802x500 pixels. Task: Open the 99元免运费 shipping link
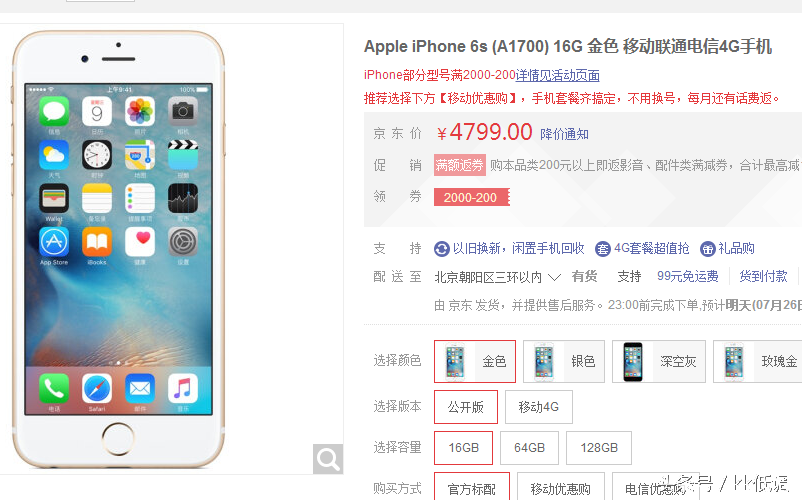pos(687,277)
